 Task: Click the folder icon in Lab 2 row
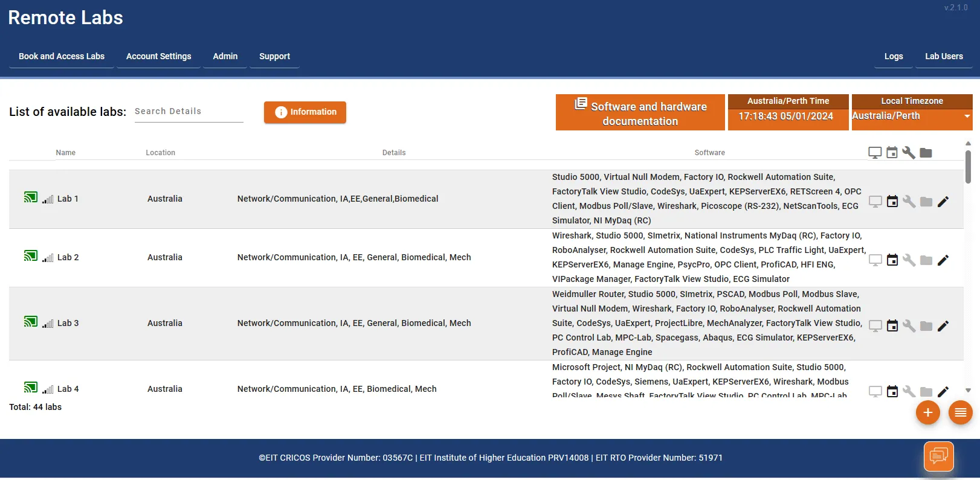click(x=926, y=260)
